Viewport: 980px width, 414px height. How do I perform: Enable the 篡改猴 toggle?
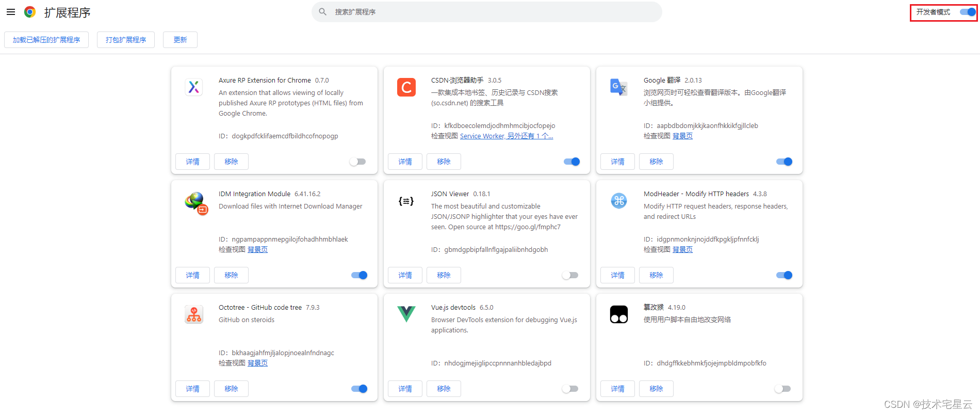coord(782,389)
